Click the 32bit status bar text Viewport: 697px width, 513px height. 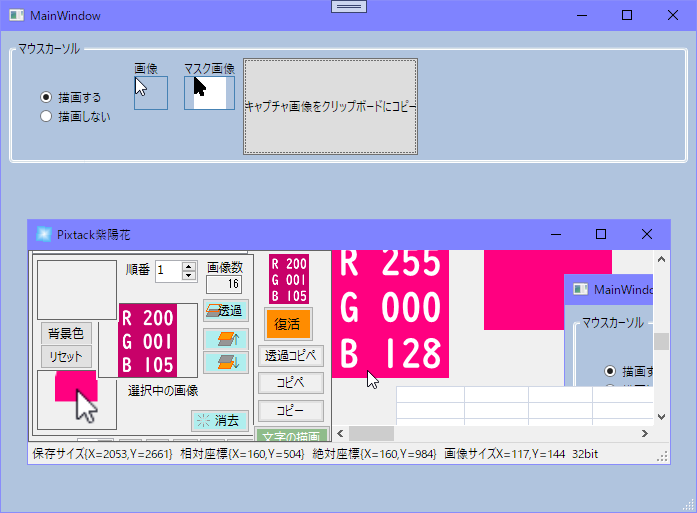(x=585, y=454)
